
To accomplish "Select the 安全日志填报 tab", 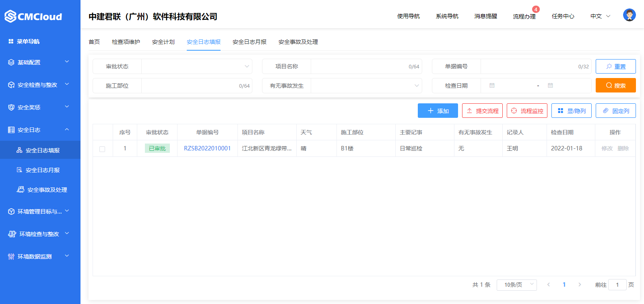I will 204,42.
